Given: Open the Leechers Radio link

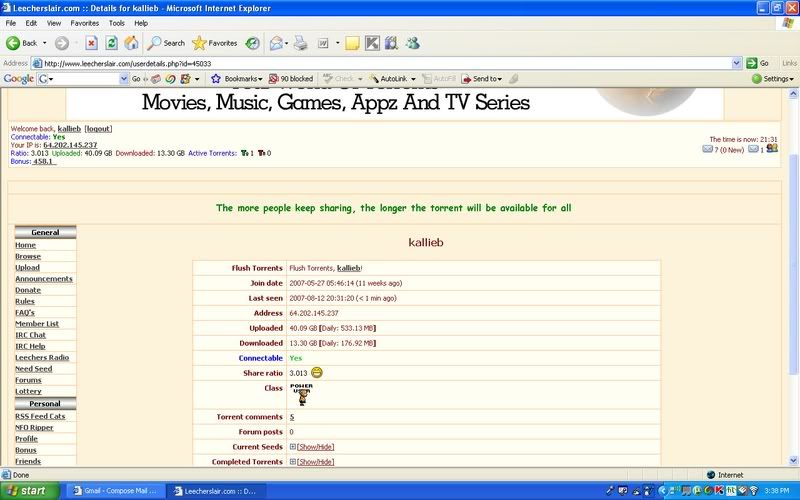Looking at the screenshot, I should coord(42,357).
